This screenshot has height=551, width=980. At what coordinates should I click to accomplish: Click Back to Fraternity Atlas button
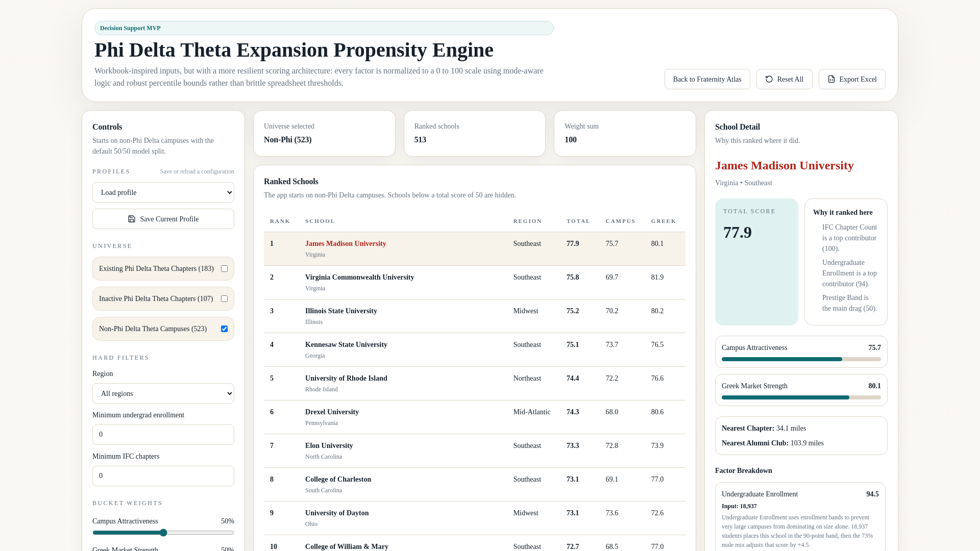coord(707,79)
